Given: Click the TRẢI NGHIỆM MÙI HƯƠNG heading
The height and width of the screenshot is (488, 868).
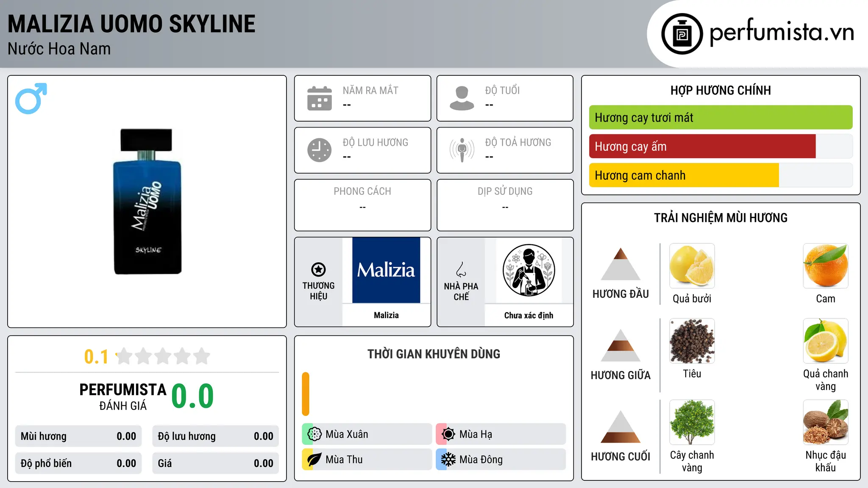Looking at the screenshot, I should click(721, 218).
